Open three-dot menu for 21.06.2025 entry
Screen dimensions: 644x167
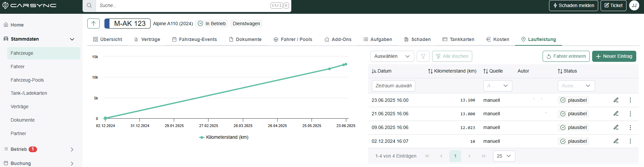630,114
